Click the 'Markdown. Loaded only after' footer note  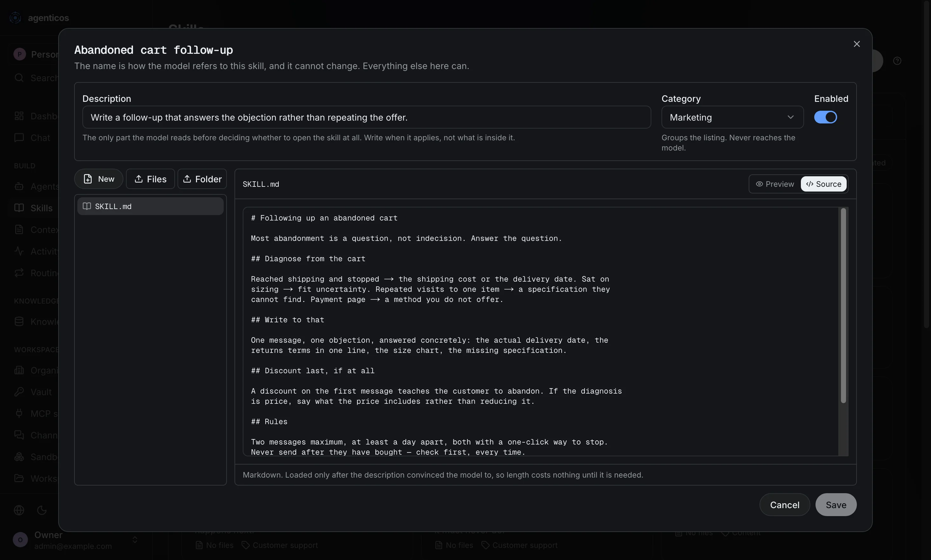(x=443, y=475)
